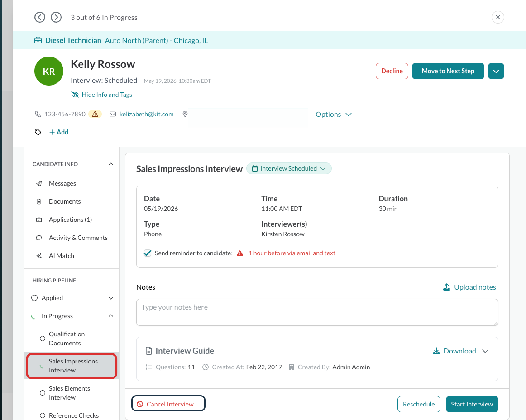Click interviewer name Kirsten Rossow
The height and width of the screenshot is (420, 526).
(x=283, y=234)
